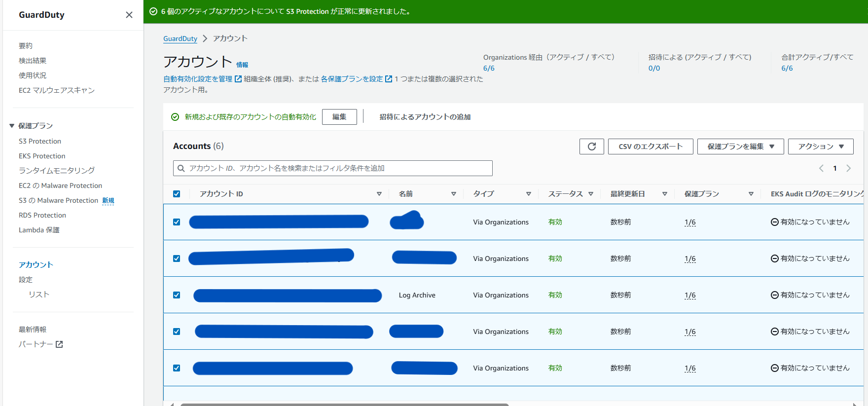Click the Log Archive account name
The height and width of the screenshot is (406, 868).
[417, 295]
